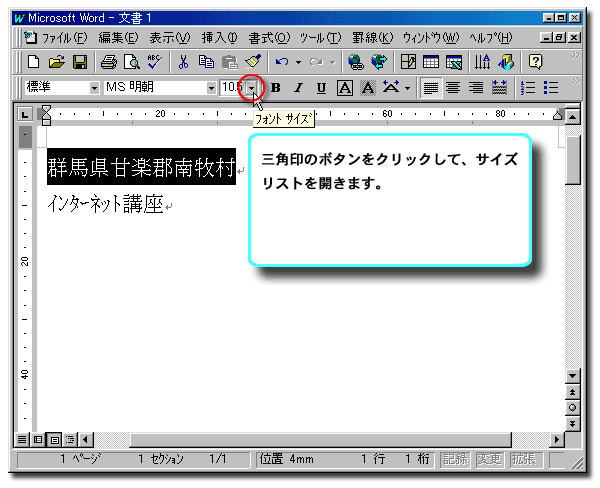Click horizontal scrollbar right arrow
Screen dimensions: 600x488
pos(557,439)
